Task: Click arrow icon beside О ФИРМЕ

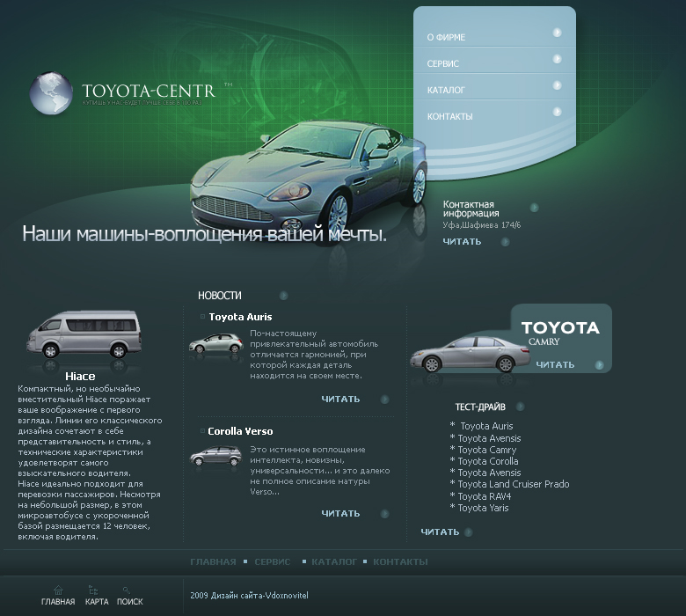Action: tap(557, 33)
